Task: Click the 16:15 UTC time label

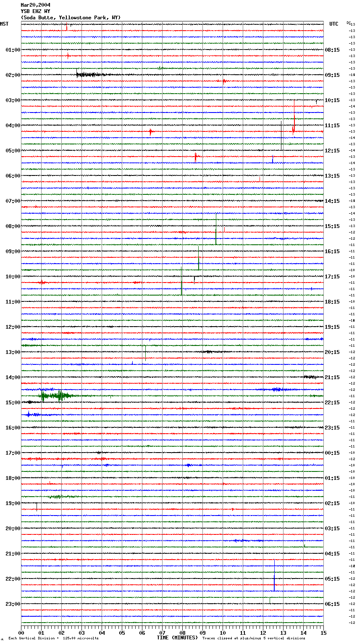Action: (x=332, y=251)
